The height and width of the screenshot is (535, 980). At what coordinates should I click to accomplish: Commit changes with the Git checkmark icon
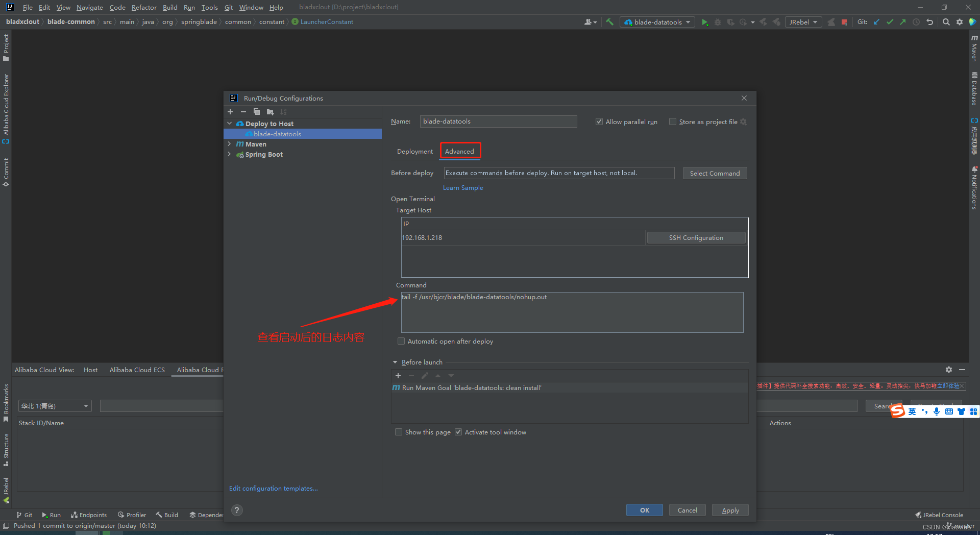pos(890,22)
